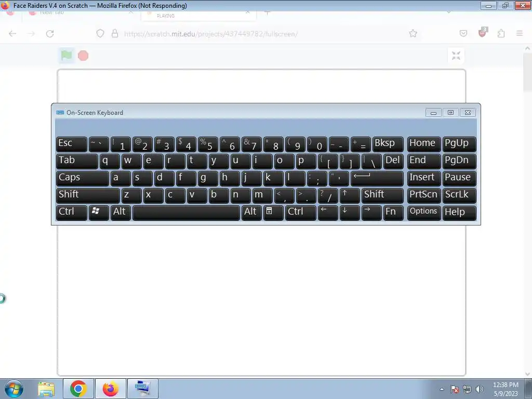Click the Bksp key

[388, 144]
